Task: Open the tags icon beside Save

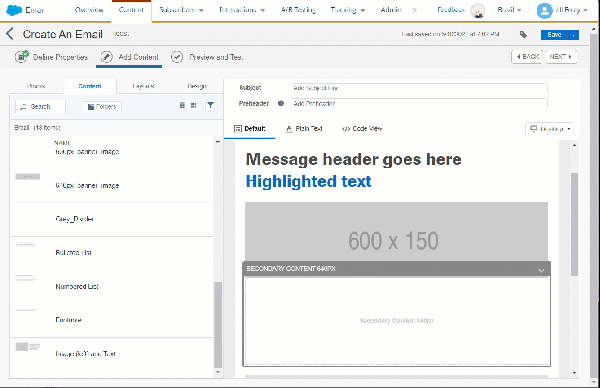Action: pos(523,35)
